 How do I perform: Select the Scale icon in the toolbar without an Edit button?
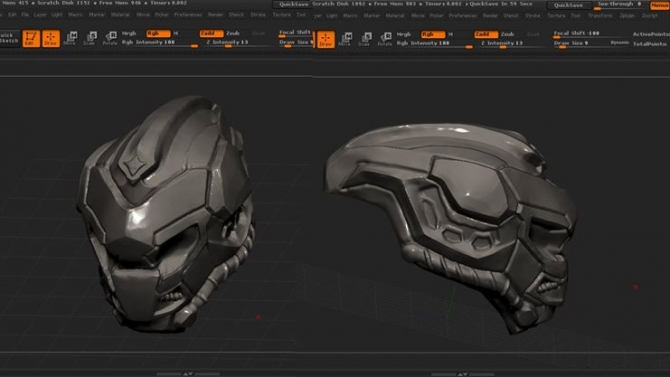coord(365,39)
